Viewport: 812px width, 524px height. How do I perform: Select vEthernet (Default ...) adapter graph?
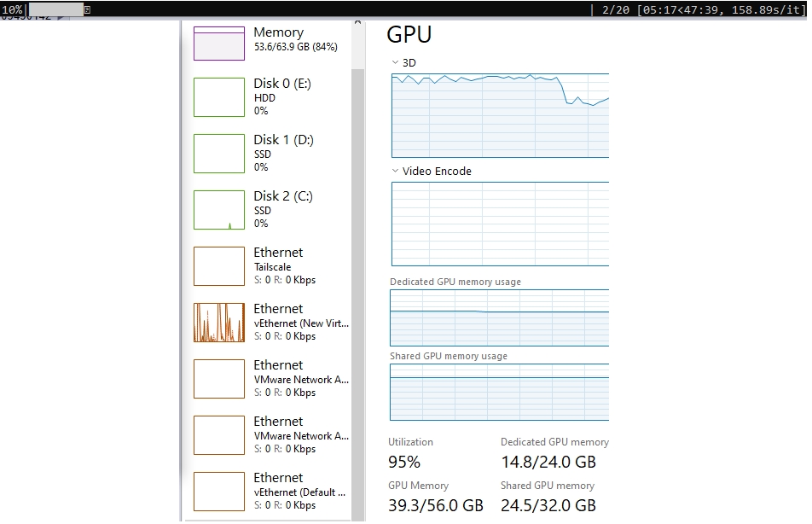pos(219,492)
